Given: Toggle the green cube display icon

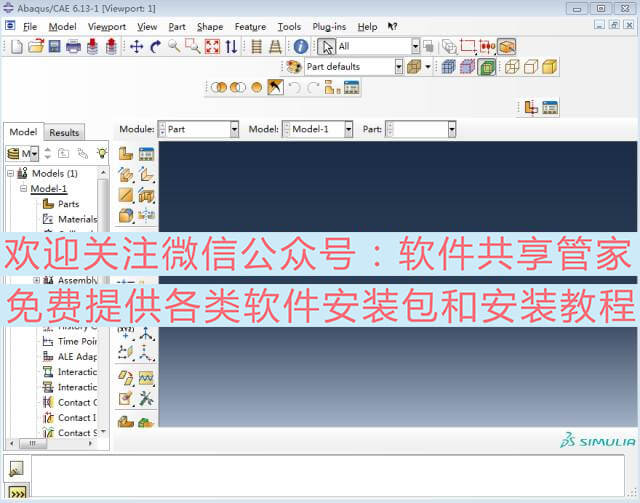Looking at the screenshot, I should coord(487,67).
